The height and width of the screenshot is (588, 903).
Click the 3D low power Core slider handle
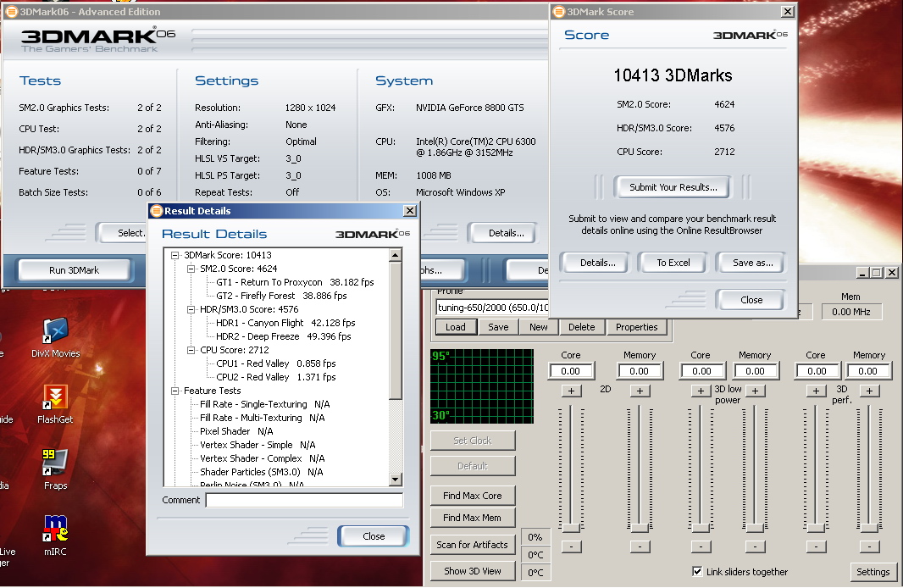click(x=701, y=528)
